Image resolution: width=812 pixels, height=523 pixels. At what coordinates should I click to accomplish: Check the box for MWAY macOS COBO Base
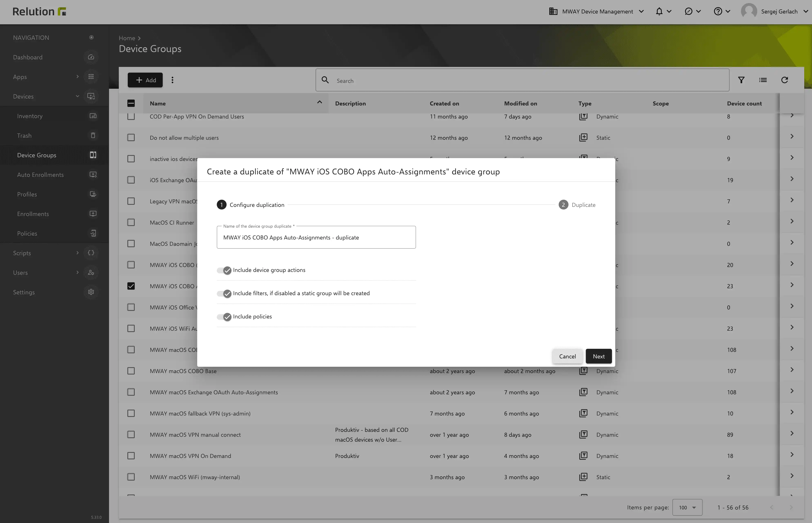pos(131,371)
